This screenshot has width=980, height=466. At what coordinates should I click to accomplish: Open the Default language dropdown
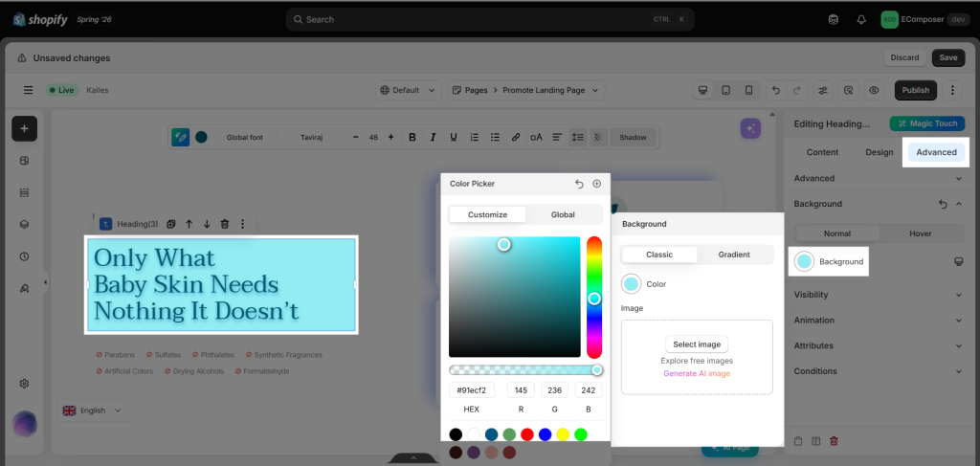pyautogui.click(x=409, y=90)
